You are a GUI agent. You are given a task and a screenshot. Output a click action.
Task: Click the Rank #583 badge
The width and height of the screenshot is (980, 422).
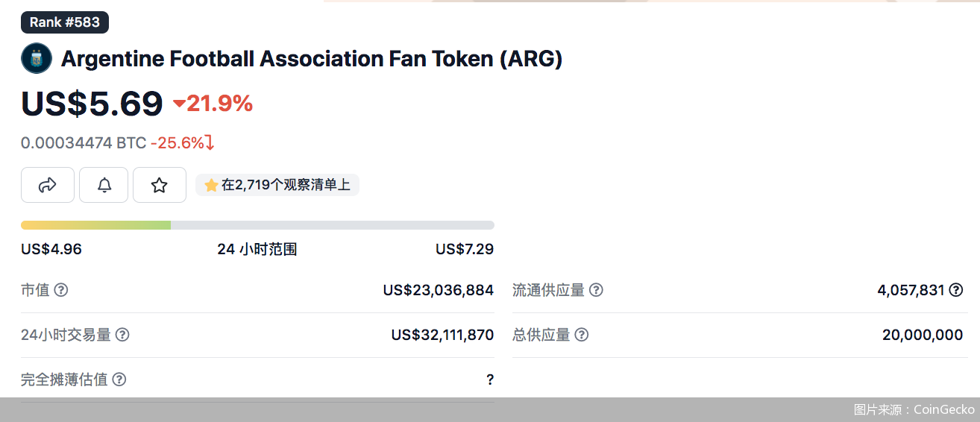[65, 22]
